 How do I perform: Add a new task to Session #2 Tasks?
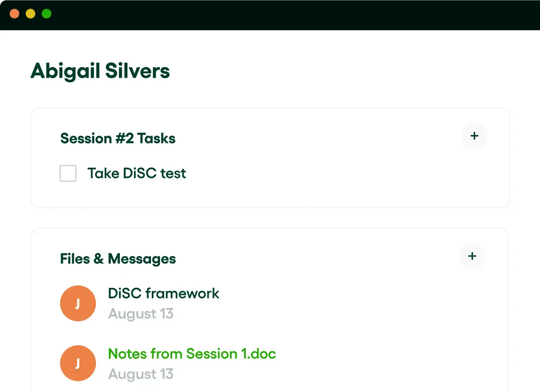pyautogui.click(x=474, y=136)
